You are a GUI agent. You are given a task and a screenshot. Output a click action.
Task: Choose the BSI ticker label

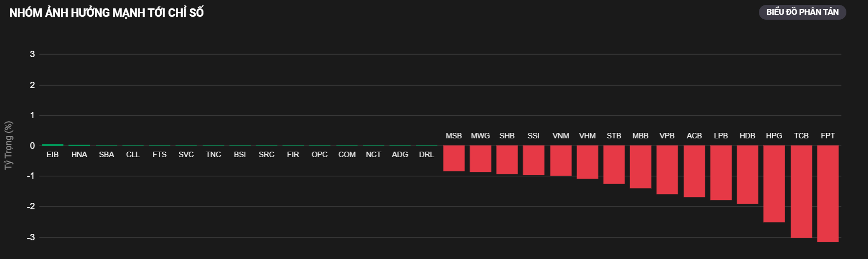[240, 155]
